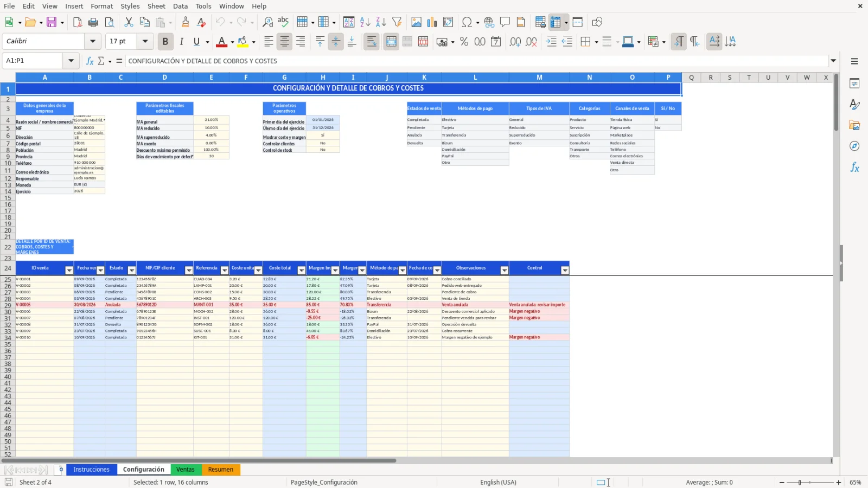Click the Instrucciones sheet tab
This screenshot has width=868, height=488.
click(91, 470)
